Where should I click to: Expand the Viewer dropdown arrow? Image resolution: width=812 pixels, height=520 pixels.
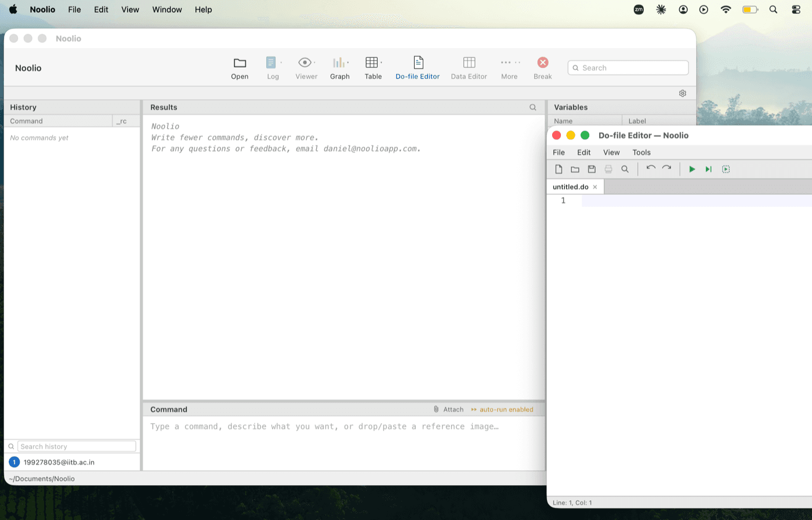coord(314,62)
